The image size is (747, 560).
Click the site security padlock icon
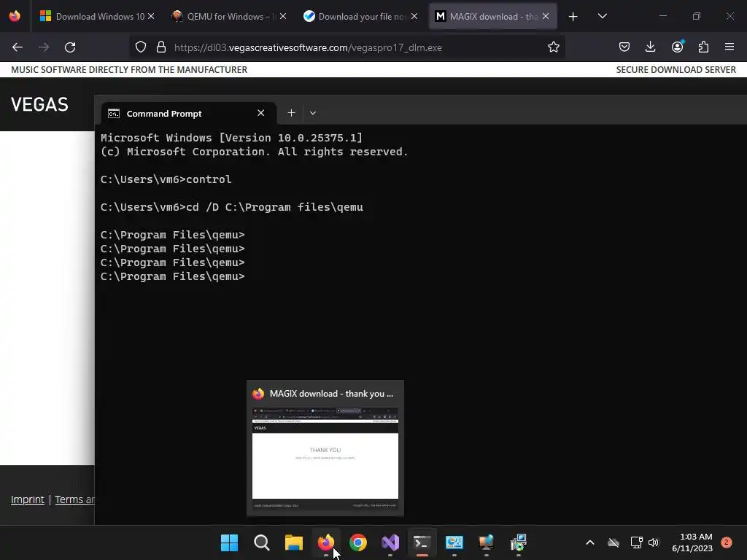click(x=161, y=47)
